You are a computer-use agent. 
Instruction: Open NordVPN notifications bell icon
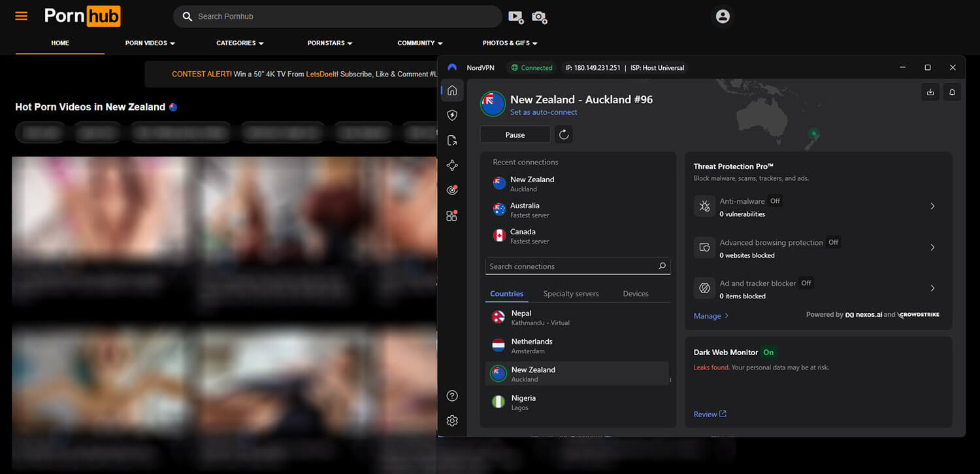click(952, 92)
